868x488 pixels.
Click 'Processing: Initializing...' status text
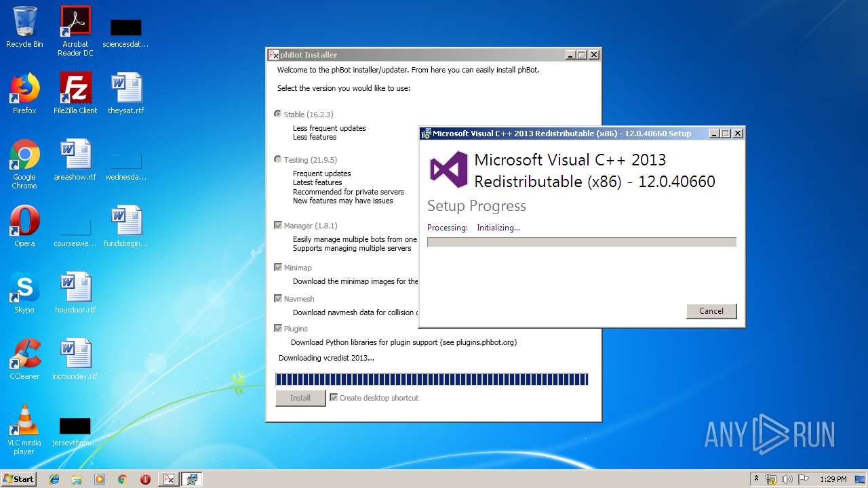(473, 228)
